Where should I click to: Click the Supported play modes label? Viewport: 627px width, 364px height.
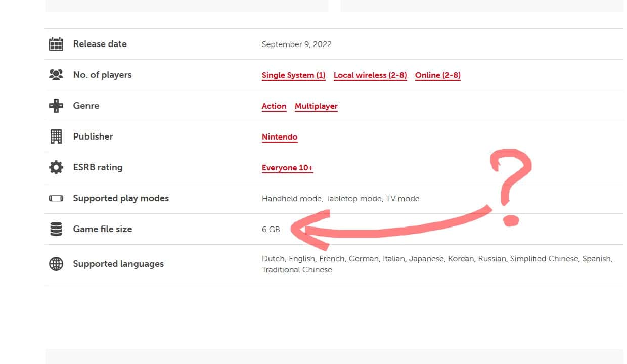click(x=121, y=198)
